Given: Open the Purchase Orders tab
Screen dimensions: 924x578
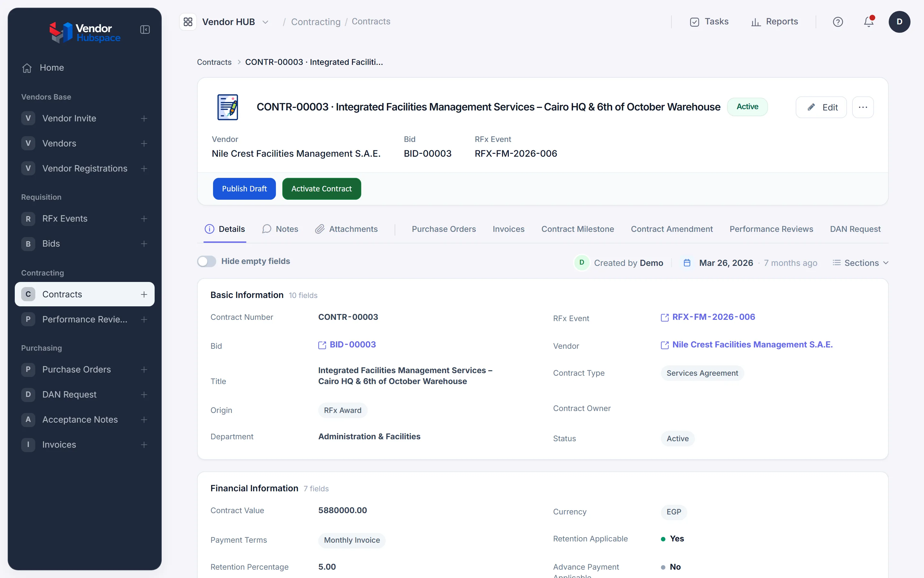Looking at the screenshot, I should click(444, 229).
